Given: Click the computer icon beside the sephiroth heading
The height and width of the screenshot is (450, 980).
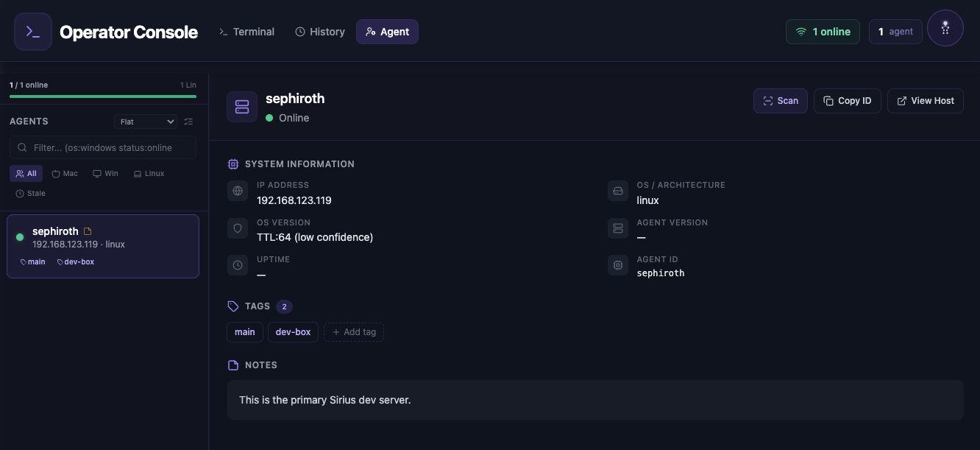Looking at the screenshot, I should 242,106.
